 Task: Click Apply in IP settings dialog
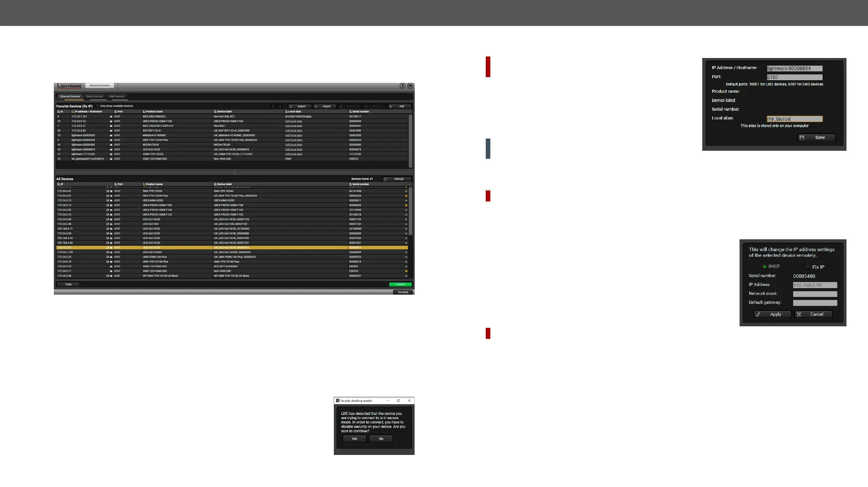(772, 314)
